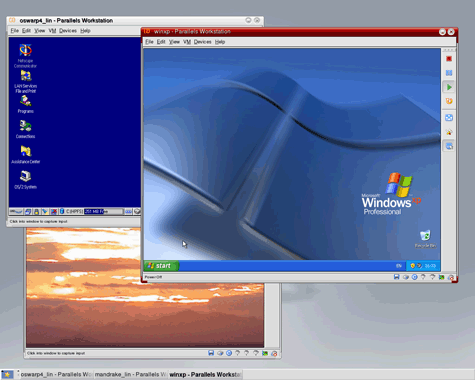This screenshot has height=380, width=475.
Task: Click the lock icon in OS/2 WarpCenter
Action: (x=36, y=211)
